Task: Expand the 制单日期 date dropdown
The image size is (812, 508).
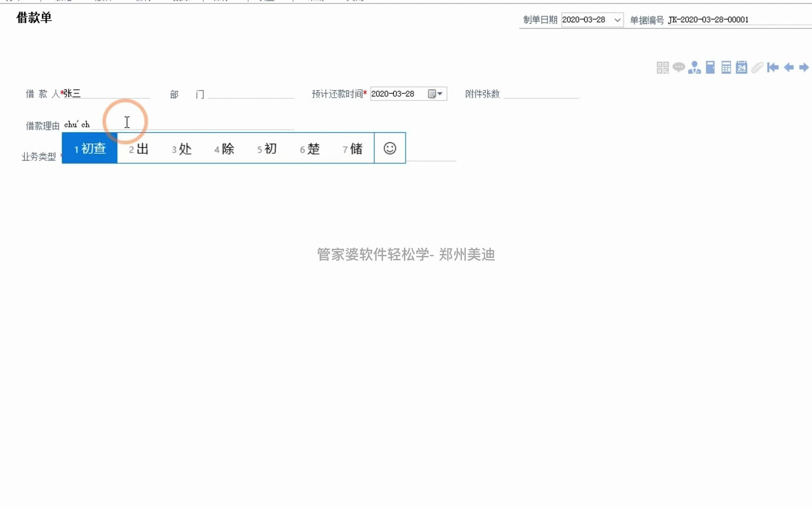Action: click(x=617, y=20)
